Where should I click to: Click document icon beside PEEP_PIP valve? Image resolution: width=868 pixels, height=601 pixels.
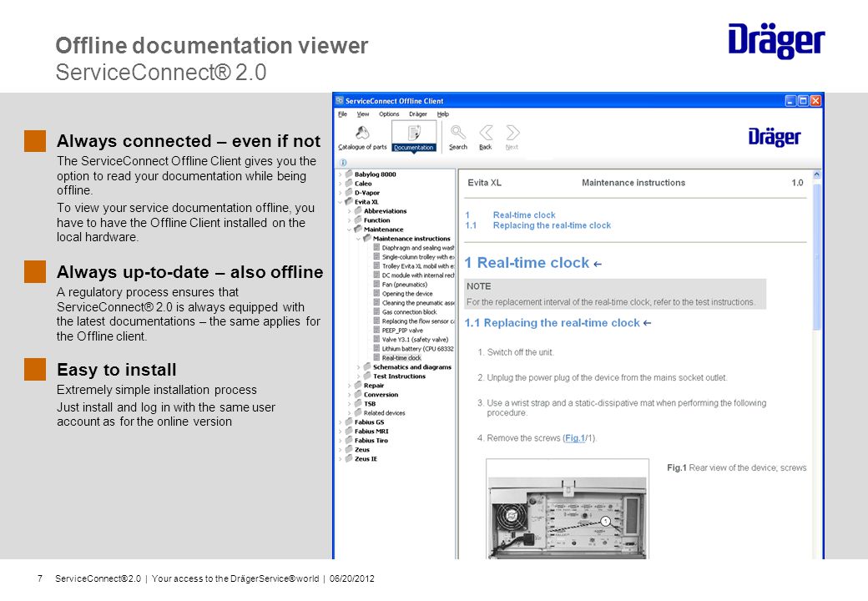tap(376, 331)
